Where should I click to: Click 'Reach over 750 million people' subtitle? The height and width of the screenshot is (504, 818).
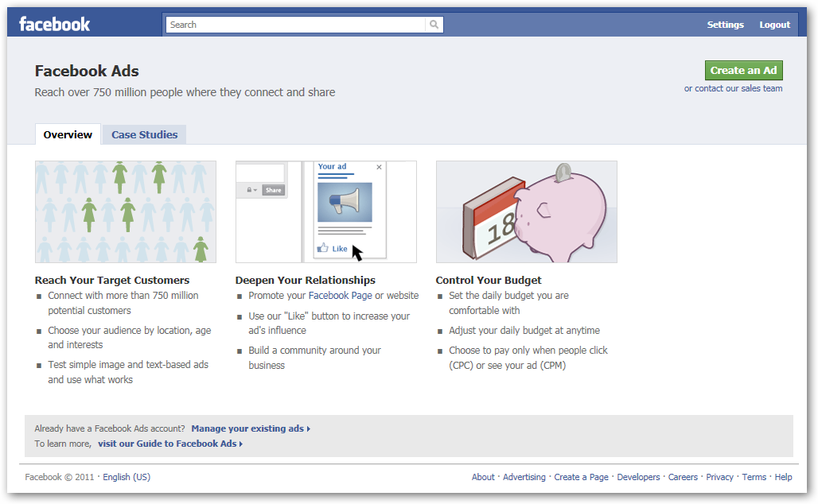(x=185, y=92)
